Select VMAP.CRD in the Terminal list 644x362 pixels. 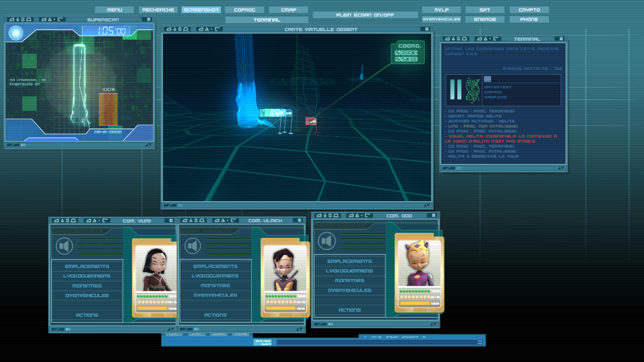coord(495,97)
